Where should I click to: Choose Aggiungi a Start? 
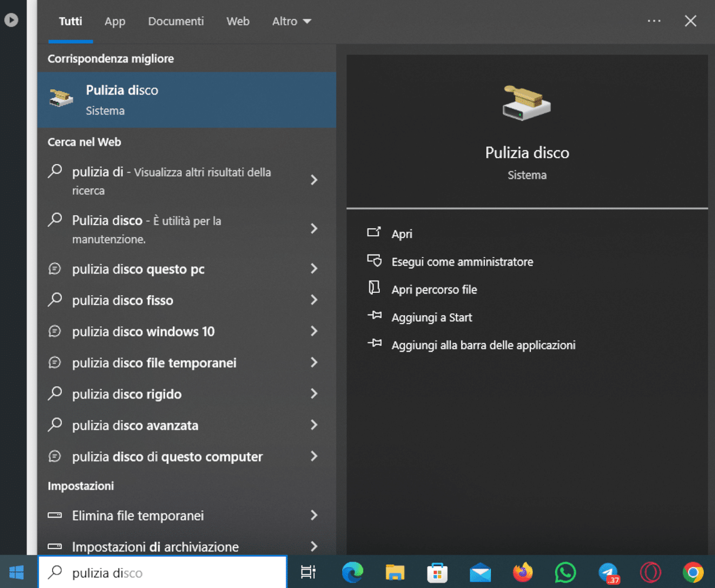(432, 318)
